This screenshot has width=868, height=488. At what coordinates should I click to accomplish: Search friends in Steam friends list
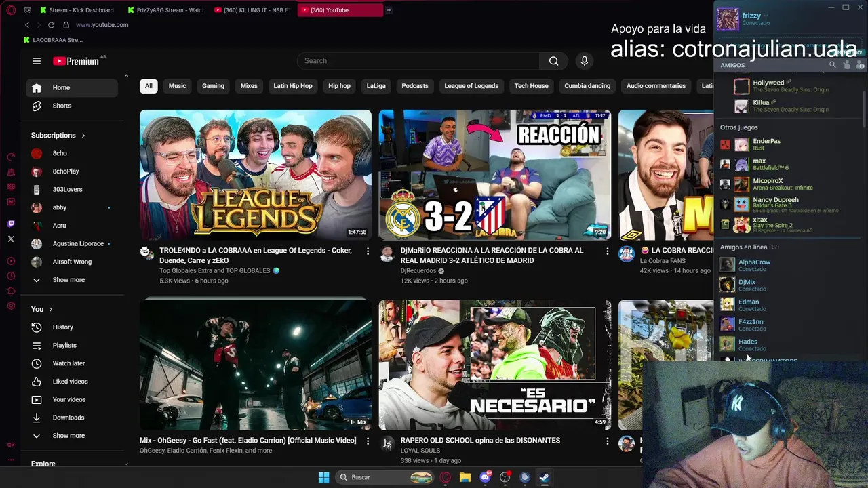click(x=833, y=65)
